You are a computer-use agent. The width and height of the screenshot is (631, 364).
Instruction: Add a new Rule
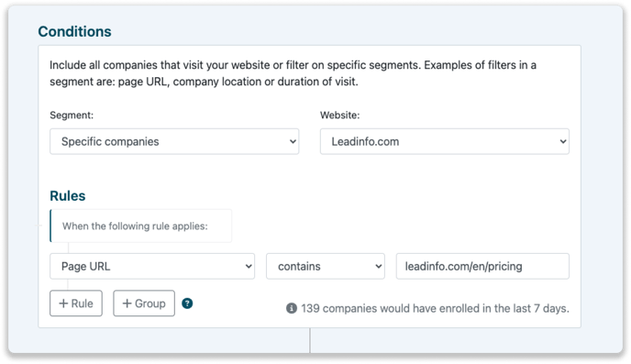point(76,303)
